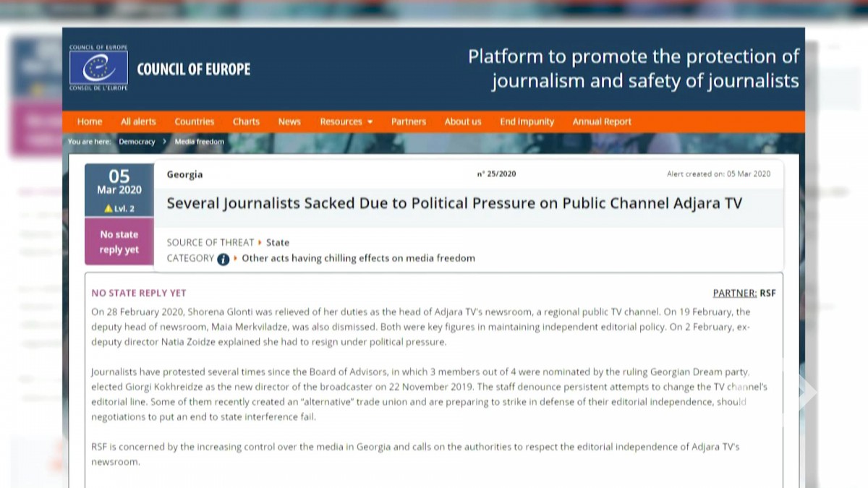Click the No state reply yet badge

[119, 242]
